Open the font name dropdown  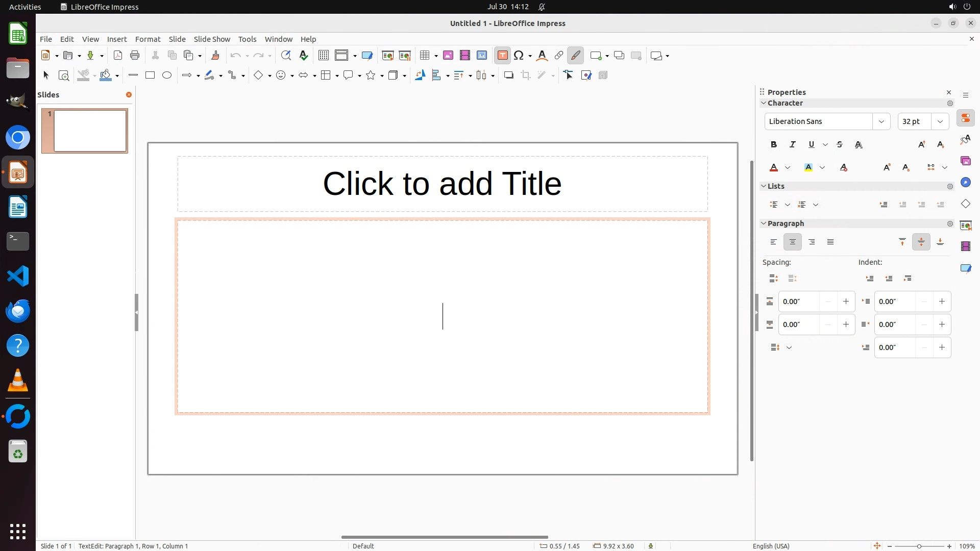[881, 121]
